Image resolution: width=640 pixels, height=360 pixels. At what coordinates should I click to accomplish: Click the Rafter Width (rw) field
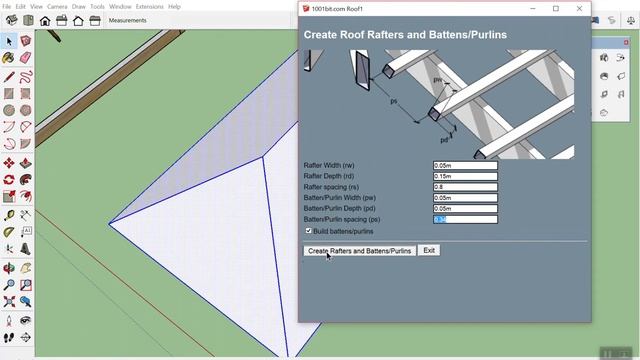pos(465,165)
